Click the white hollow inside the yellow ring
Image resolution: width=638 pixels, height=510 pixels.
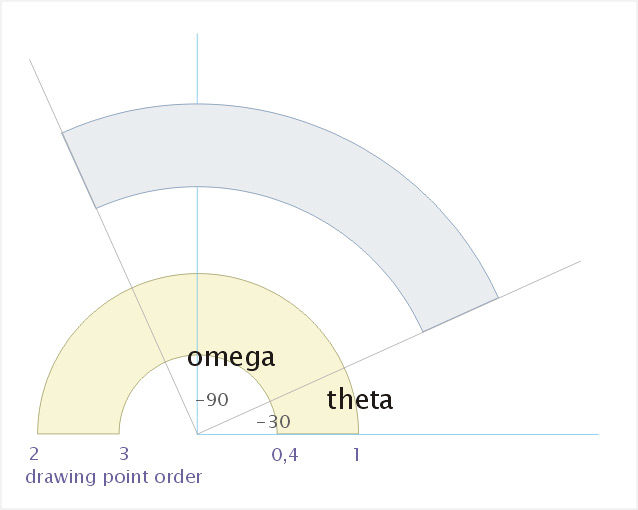[197, 403]
